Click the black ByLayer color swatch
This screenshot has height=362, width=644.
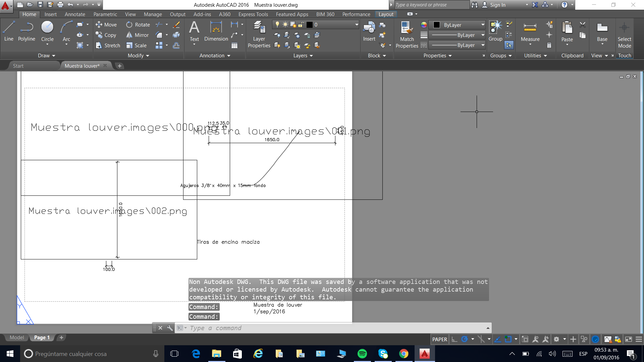(x=436, y=25)
